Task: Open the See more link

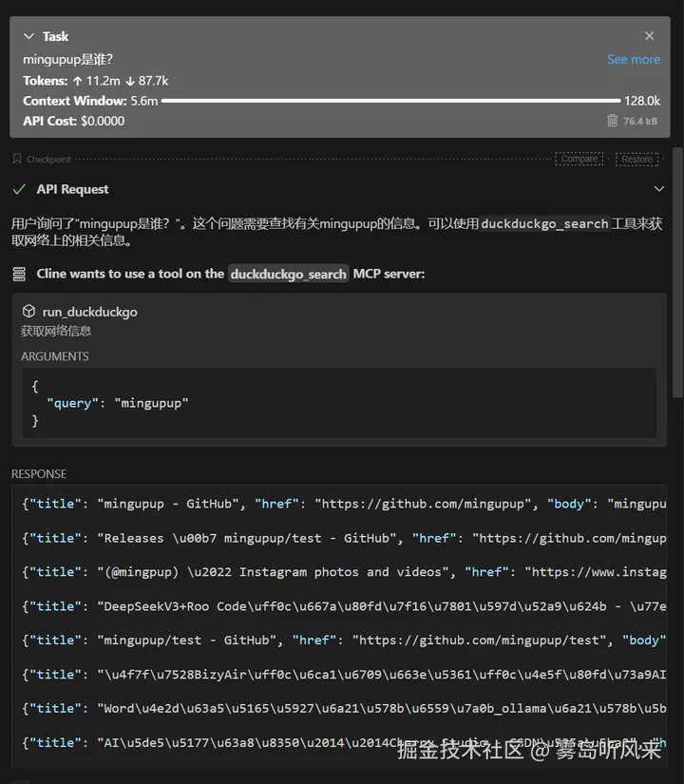Action: point(634,60)
